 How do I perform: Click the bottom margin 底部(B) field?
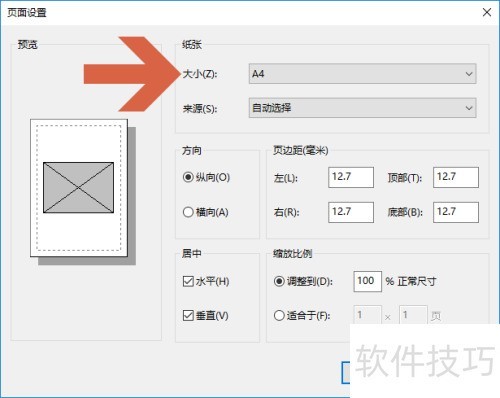pyautogui.click(x=456, y=212)
